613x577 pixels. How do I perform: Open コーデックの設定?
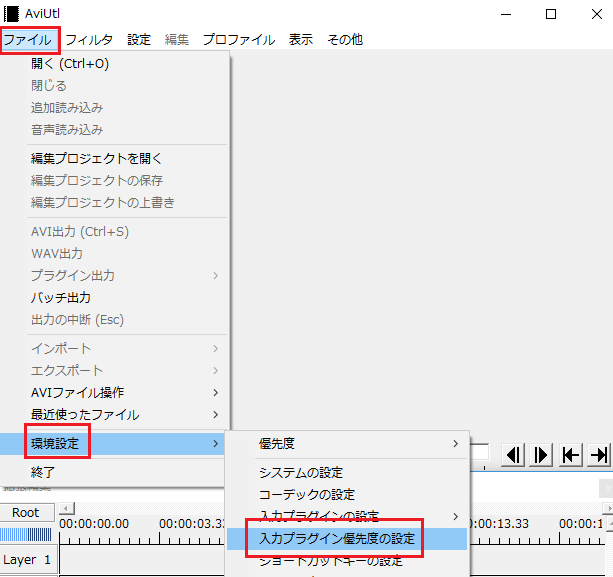click(347, 495)
